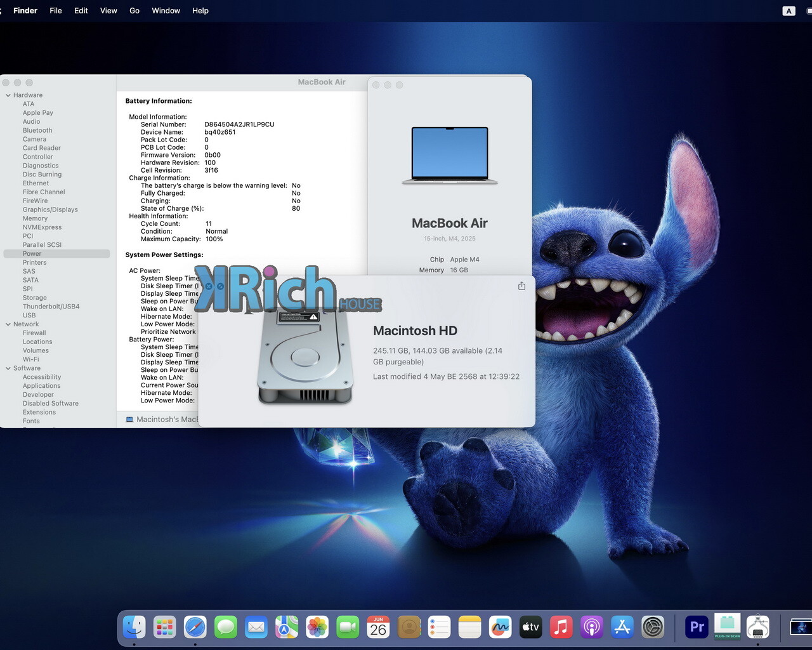Image resolution: width=812 pixels, height=650 pixels.
Task: Collapse the Software section in the sidebar
Action: [x=8, y=368]
